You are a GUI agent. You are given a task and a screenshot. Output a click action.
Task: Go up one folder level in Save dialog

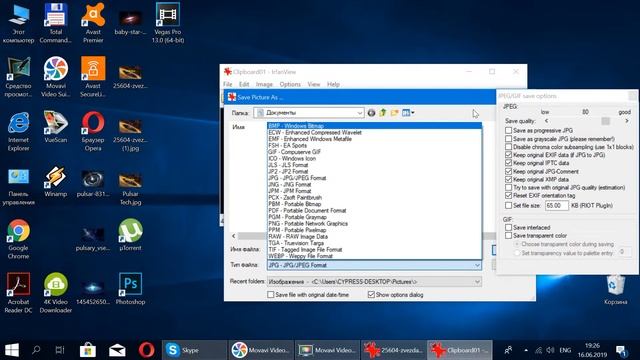pyautogui.click(x=382, y=113)
